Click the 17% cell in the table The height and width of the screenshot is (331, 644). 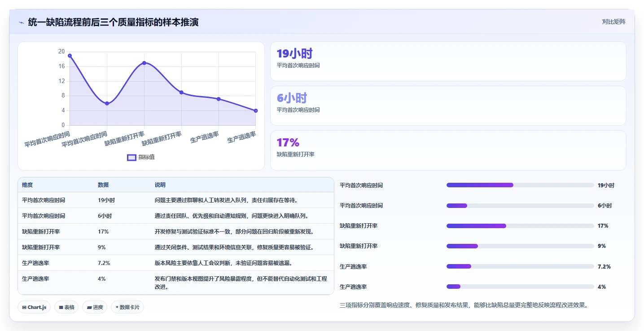(103, 232)
